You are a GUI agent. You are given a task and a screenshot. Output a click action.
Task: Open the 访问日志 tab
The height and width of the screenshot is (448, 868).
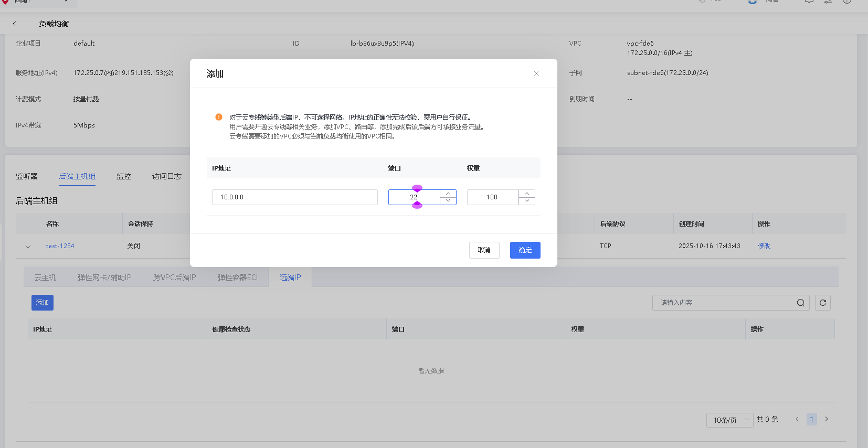(166, 176)
